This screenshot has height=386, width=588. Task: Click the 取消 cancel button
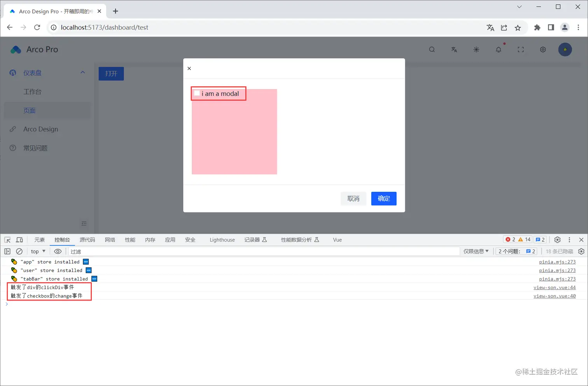[x=353, y=198]
